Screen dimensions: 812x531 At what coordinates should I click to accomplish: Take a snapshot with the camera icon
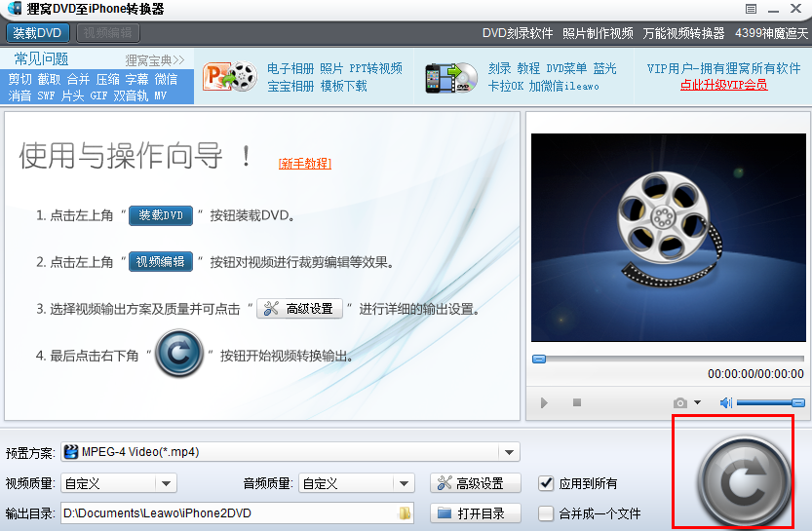coord(680,402)
